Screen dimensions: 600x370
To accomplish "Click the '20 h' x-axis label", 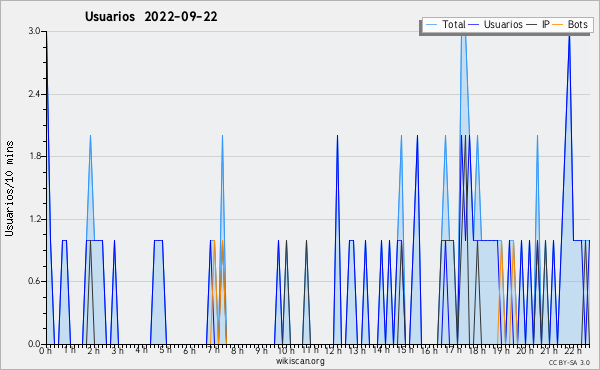I will pos(525,350).
